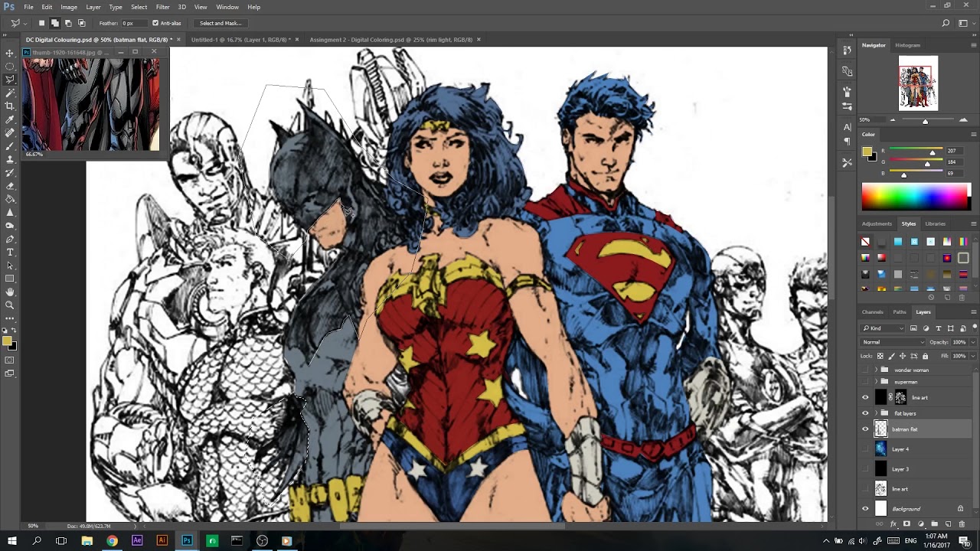The height and width of the screenshot is (551, 980).
Task: Select the Type tool
Action: 10,252
